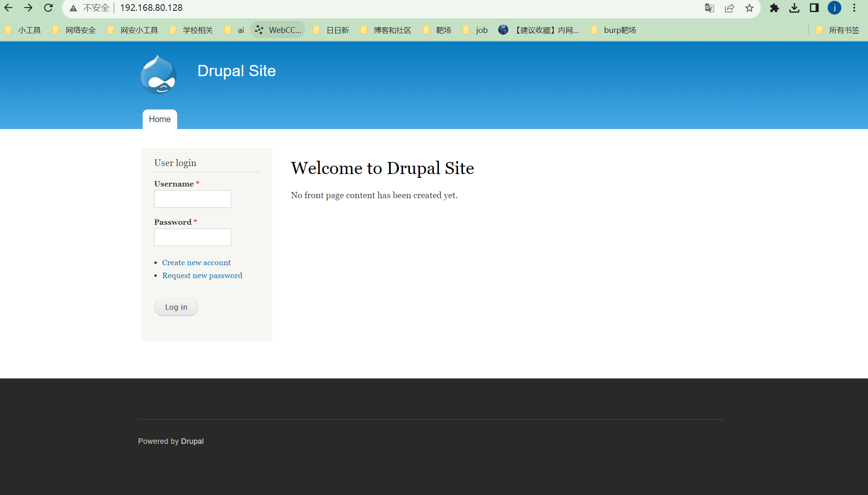The image size is (868, 495).
Task: Open the 网络安全 bookmark folder
Action: [x=74, y=30]
